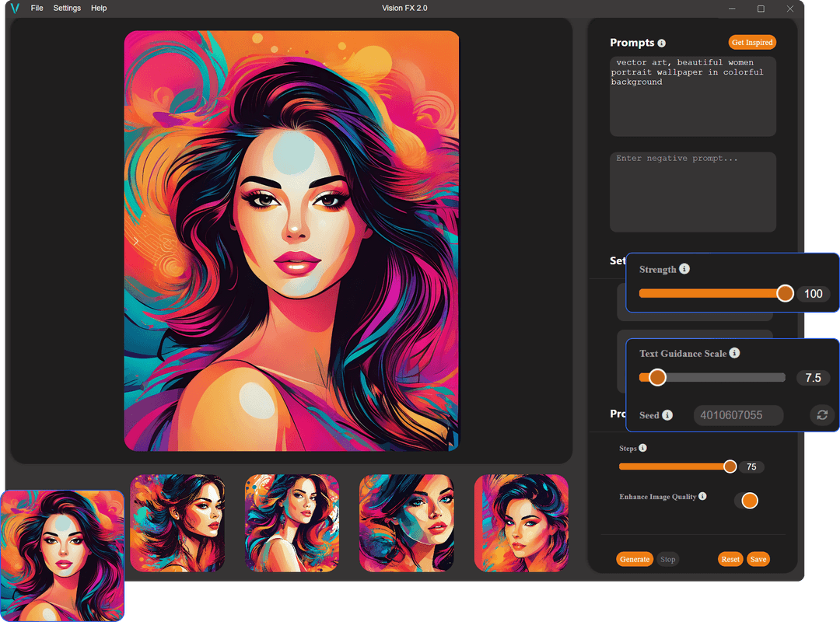Open the Settings menu
Viewport: 840px width, 622px height.
pyautogui.click(x=67, y=8)
